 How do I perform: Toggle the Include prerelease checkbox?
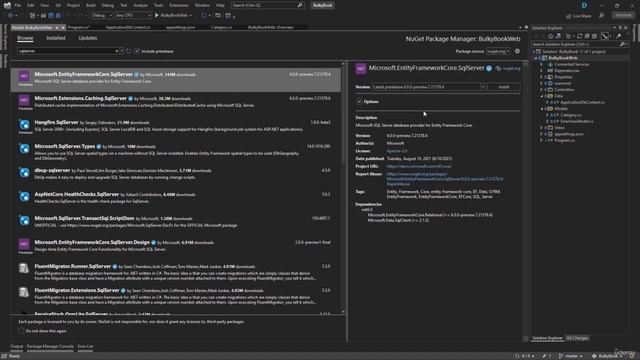tap(137, 51)
